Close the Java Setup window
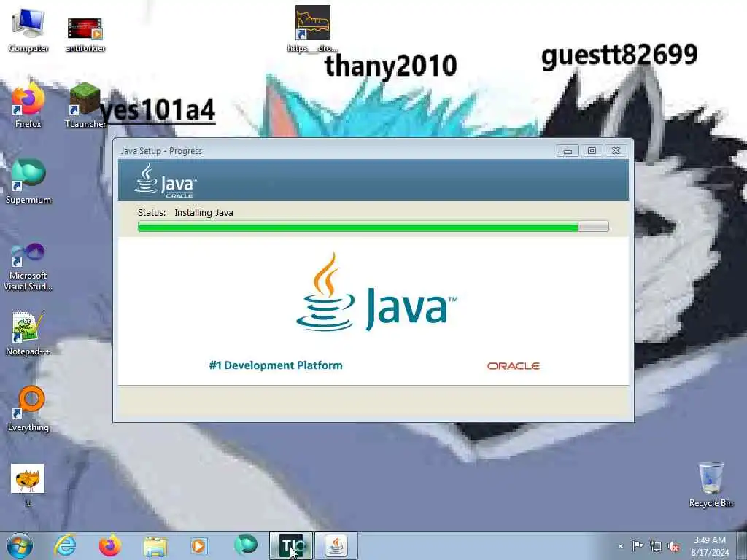The height and width of the screenshot is (560, 747). point(616,150)
